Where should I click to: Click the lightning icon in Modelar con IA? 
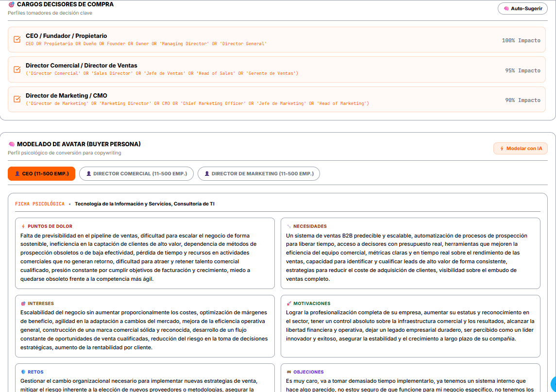[502, 149]
